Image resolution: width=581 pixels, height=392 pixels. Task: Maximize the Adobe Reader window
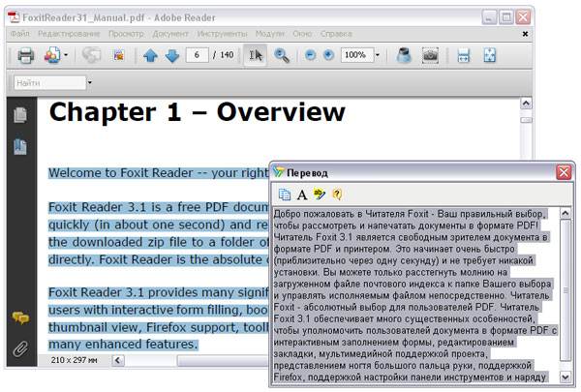[x=506, y=17]
